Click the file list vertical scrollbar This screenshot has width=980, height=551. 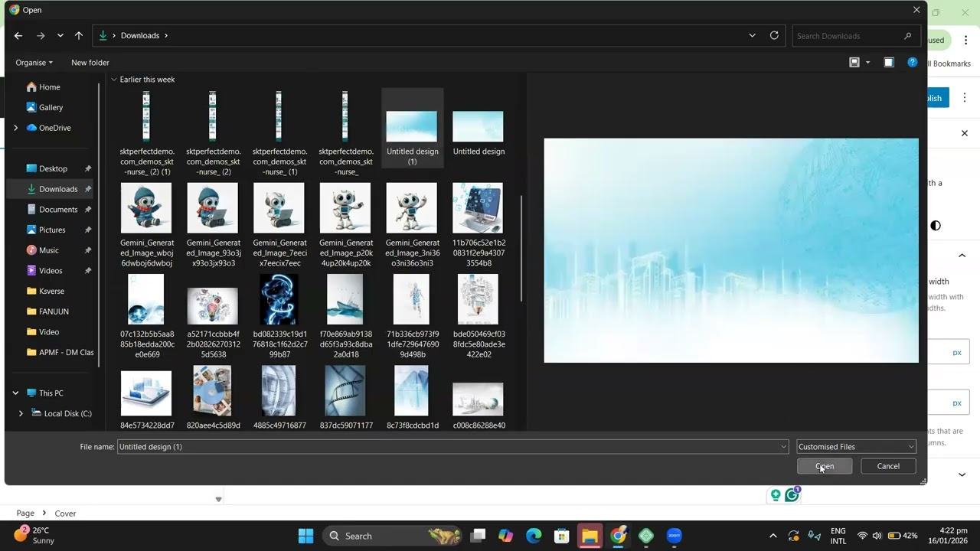521,249
